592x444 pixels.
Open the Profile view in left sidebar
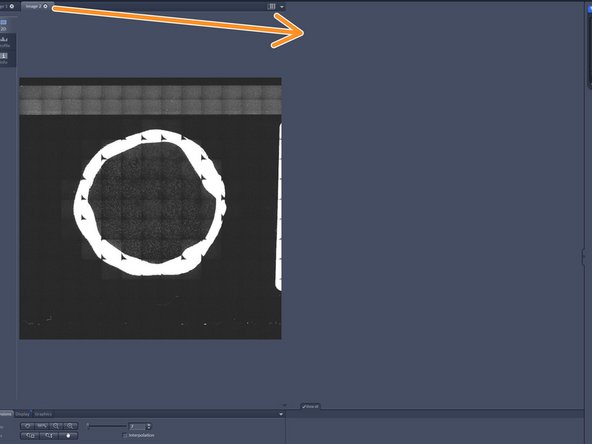point(4,42)
